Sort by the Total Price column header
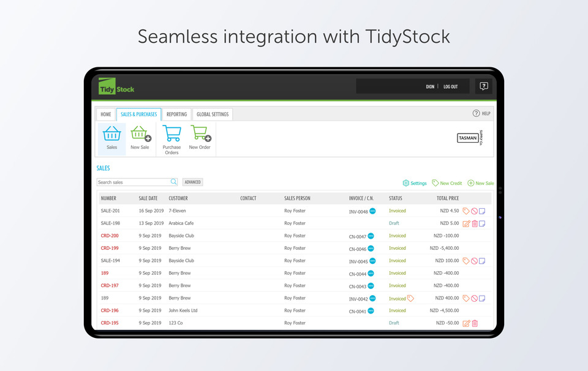 point(448,198)
